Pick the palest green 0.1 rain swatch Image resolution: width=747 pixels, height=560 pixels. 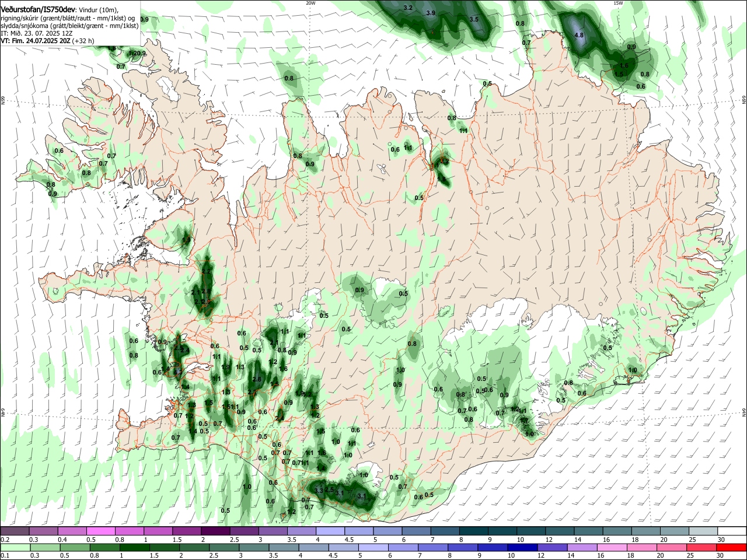click(x=15, y=548)
